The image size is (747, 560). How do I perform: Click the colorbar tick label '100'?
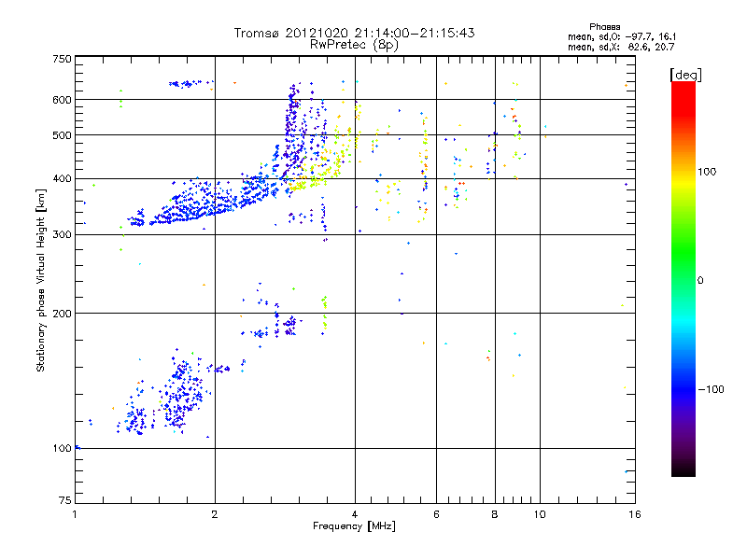(x=707, y=172)
